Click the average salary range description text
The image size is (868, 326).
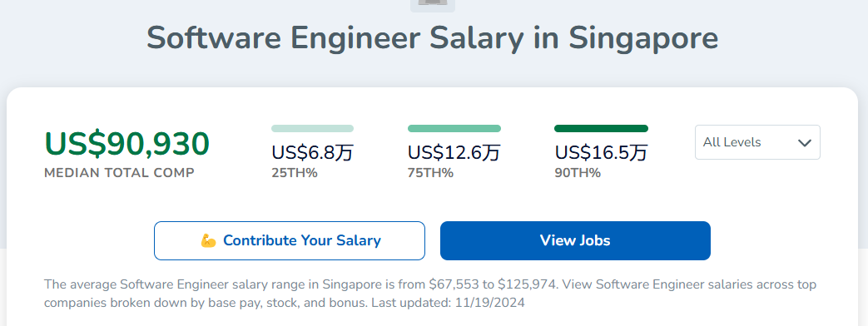[x=430, y=294]
